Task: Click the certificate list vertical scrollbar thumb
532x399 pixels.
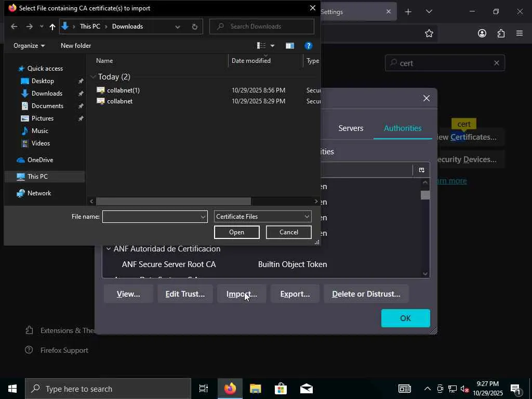Action: tap(425, 195)
